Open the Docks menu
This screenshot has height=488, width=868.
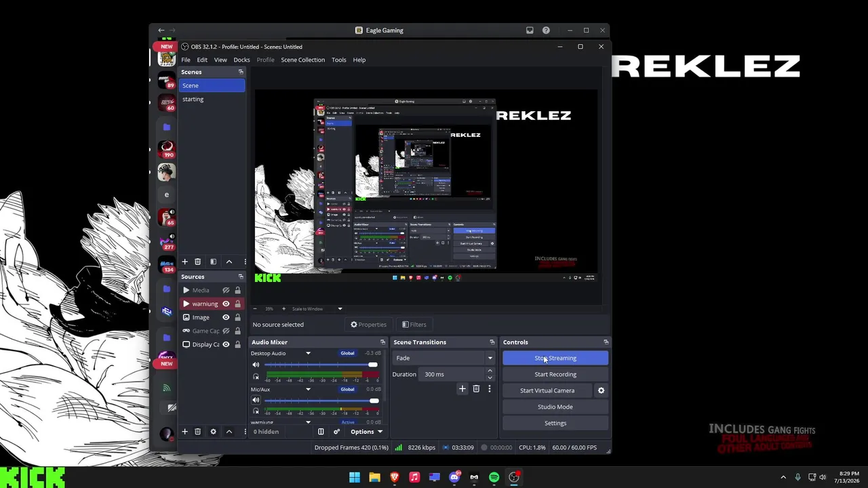[x=241, y=60]
